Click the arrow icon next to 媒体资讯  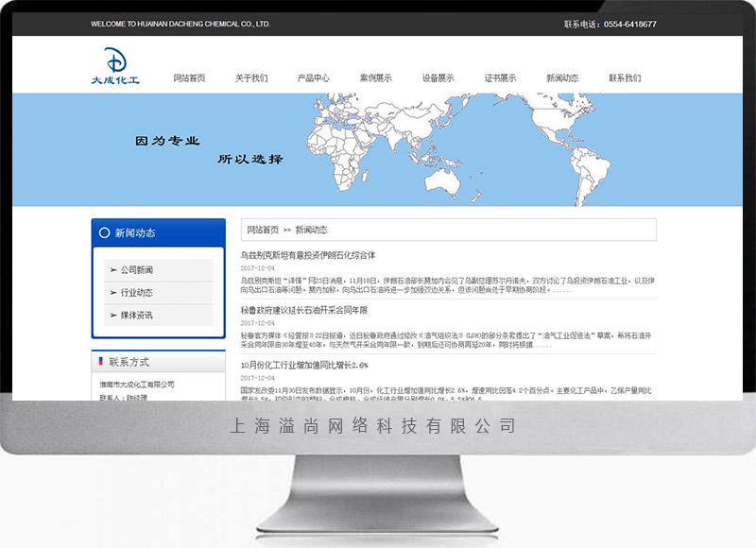(113, 315)
